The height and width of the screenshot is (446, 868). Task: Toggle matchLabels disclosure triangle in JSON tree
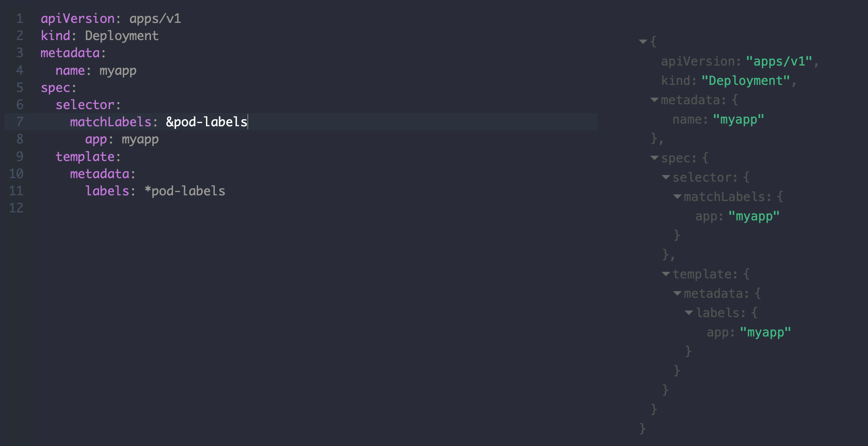pyautogui.click(x=677, y=197)
